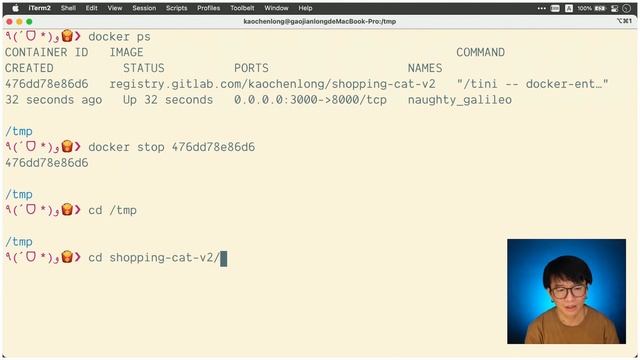Open Control Center from the menu bar

coord(614,8)
